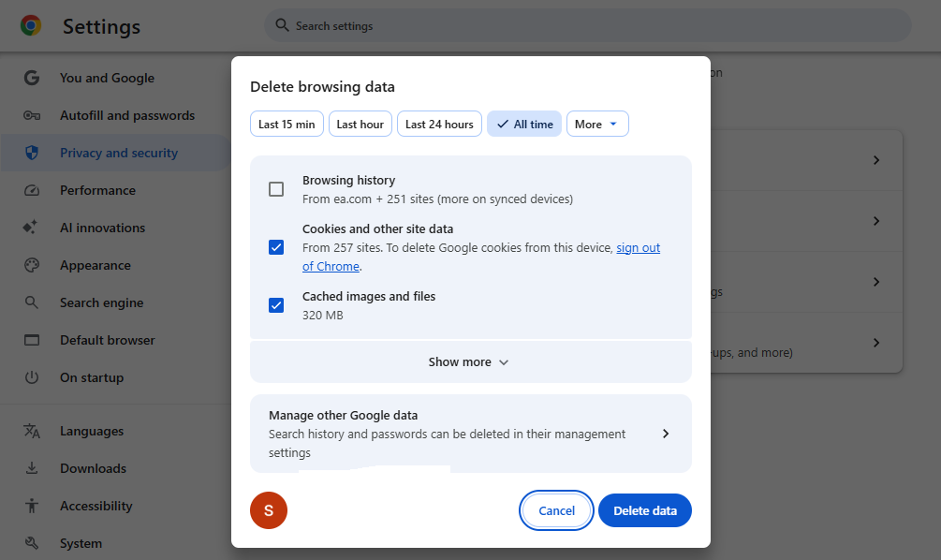Open the More time range dropdown
The height and width of the screenshot is (560, 941).
[597, 125]
